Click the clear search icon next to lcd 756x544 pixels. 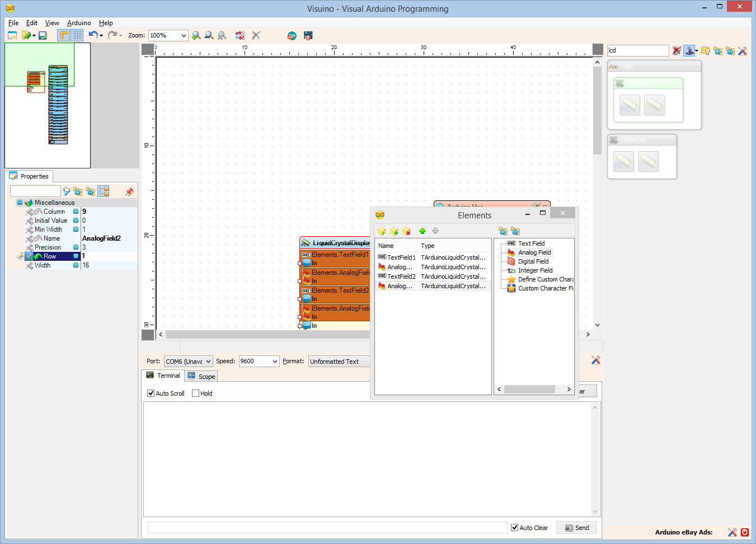pos(677,51)
